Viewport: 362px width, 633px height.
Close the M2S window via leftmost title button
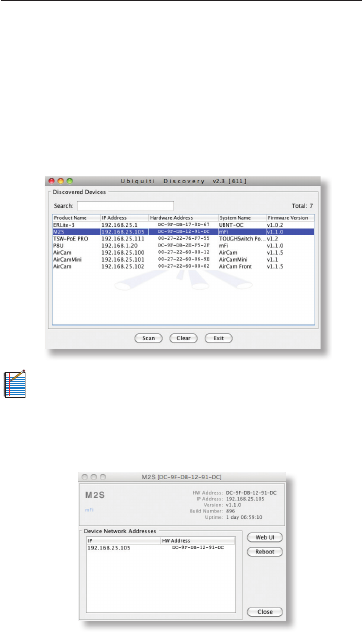pos(85,477)
